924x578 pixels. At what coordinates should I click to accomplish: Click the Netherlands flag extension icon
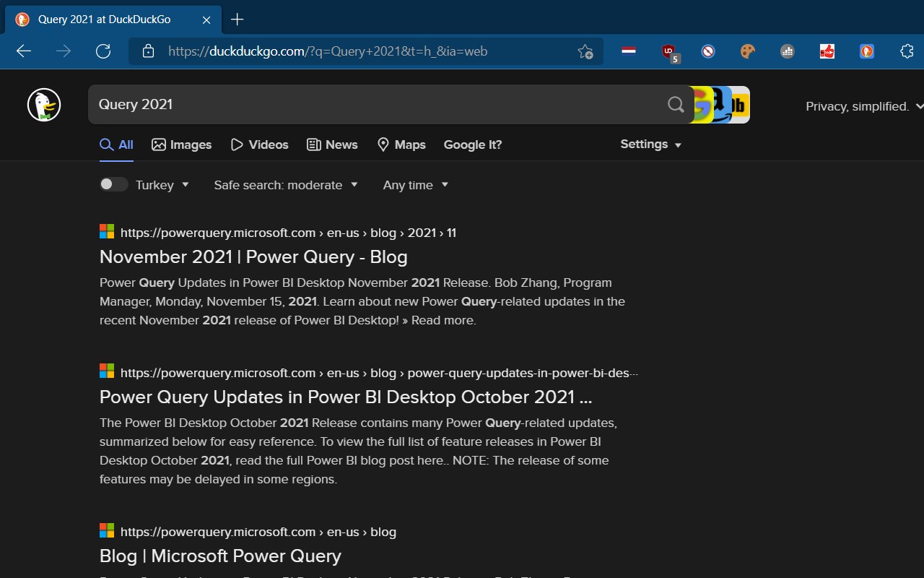point(629,51)
